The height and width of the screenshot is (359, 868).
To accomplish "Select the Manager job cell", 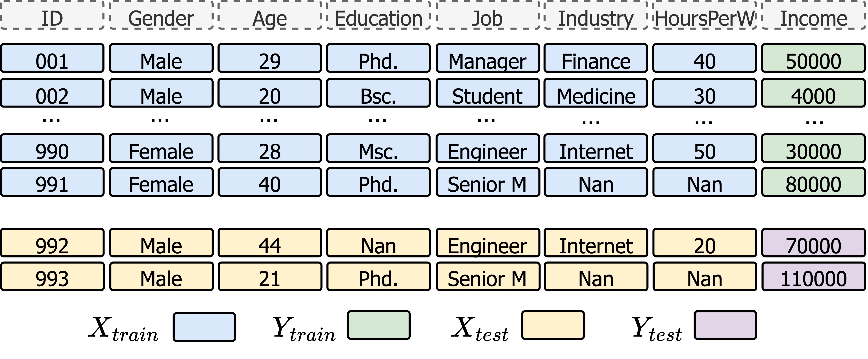I will pyautogui.click(x=487, y=58).
